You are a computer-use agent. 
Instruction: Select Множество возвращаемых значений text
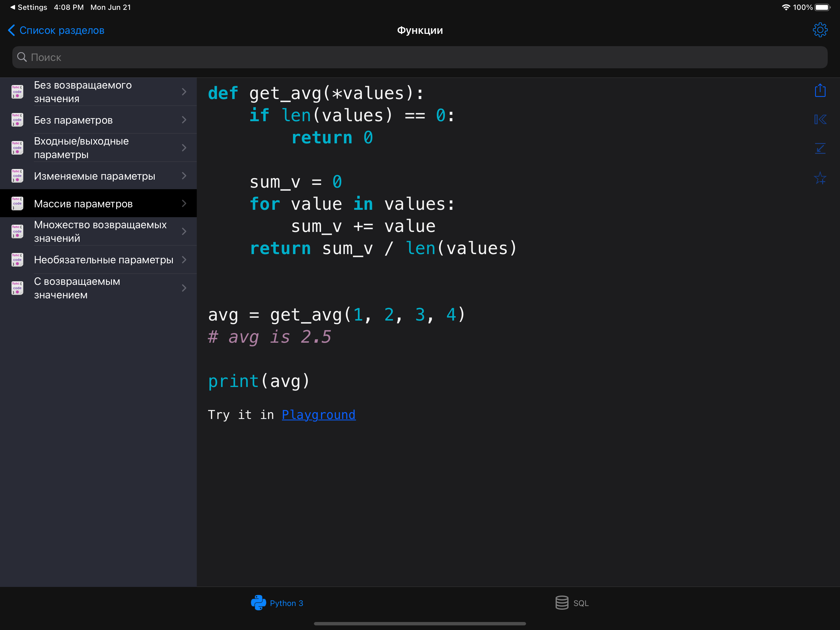tap(100, 231)
